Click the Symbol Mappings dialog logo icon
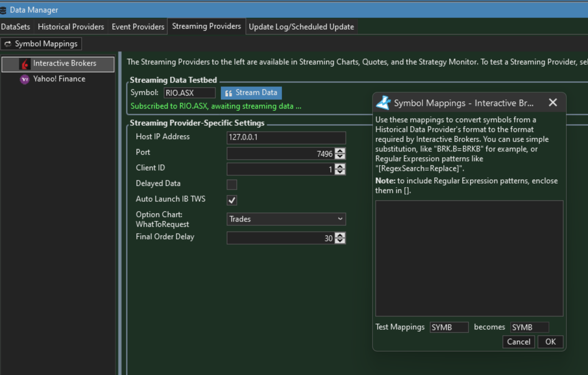Screen dimensions: 588x375 pos(383,103)
